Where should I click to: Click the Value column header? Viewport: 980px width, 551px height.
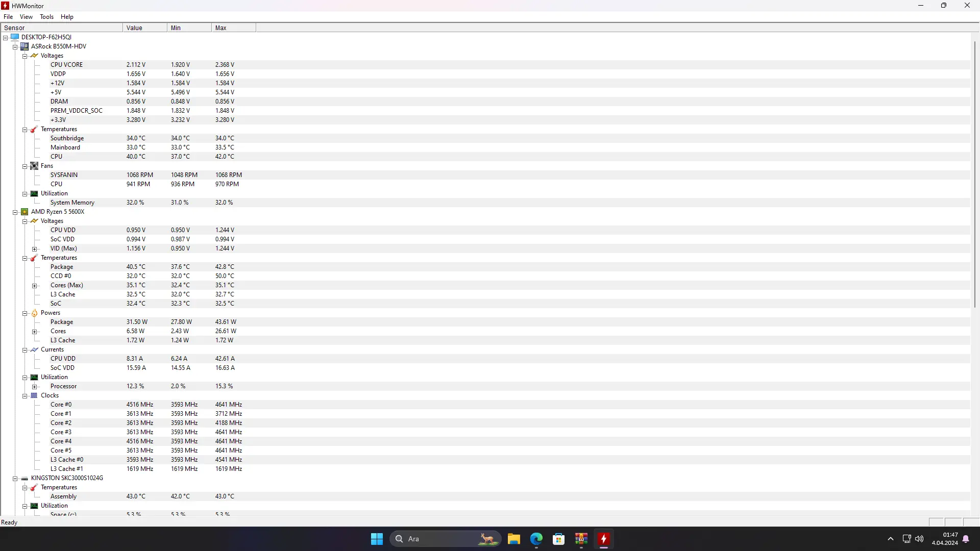pos(145,28)
